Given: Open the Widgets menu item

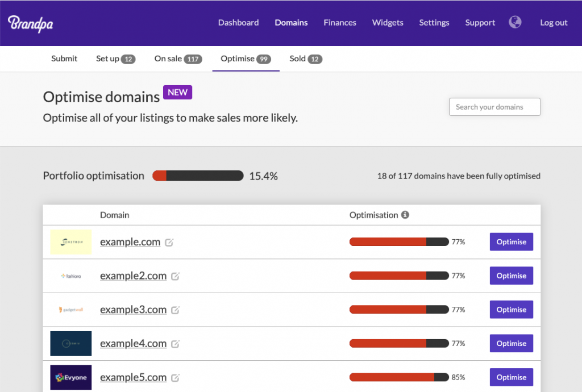Looking at the screenshot, I should 388,23.
